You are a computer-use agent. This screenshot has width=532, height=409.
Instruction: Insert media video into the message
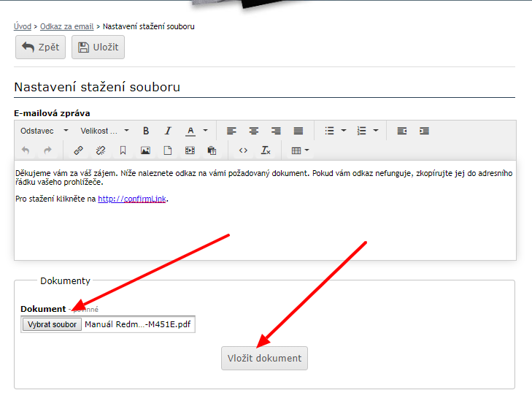[190, 150]
